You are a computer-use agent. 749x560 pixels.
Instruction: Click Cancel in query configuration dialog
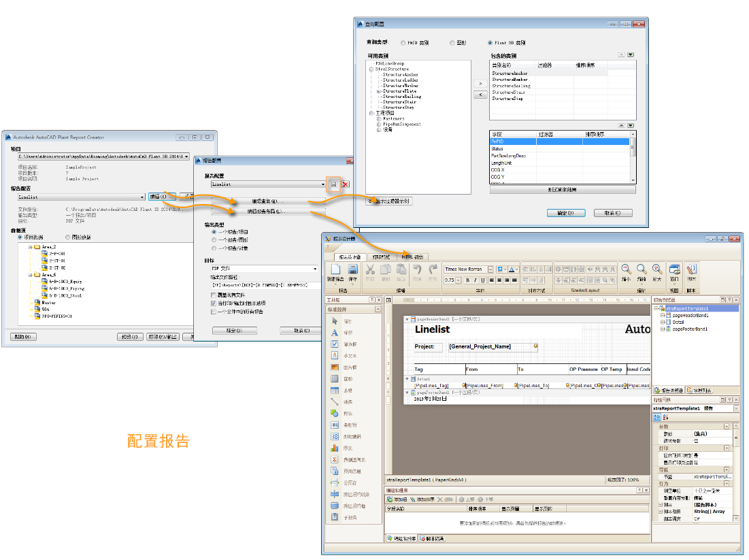[613, 213]
